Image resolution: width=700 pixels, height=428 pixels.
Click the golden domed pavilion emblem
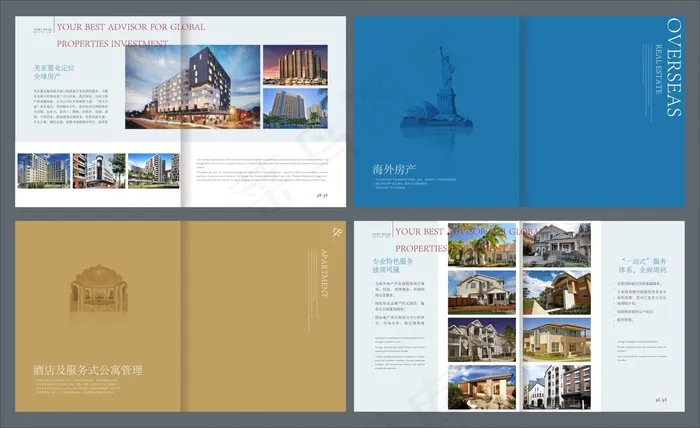click(99, 289)
